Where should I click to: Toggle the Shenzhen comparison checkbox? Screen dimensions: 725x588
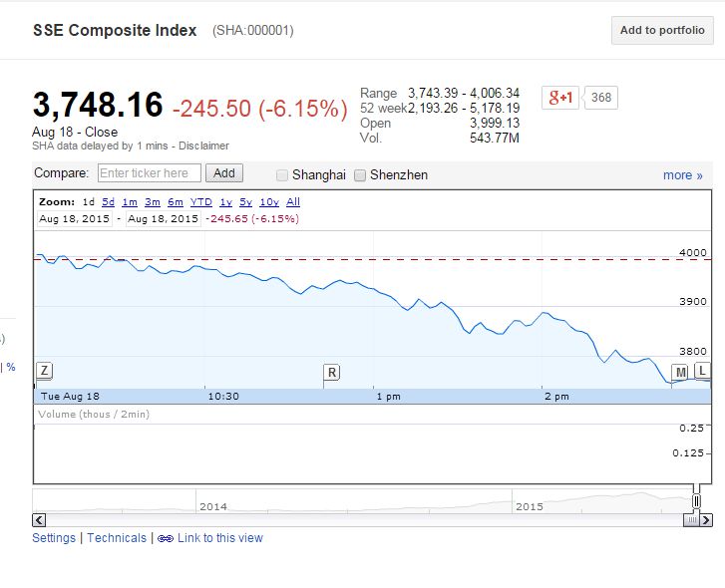[x=360, y=175]
